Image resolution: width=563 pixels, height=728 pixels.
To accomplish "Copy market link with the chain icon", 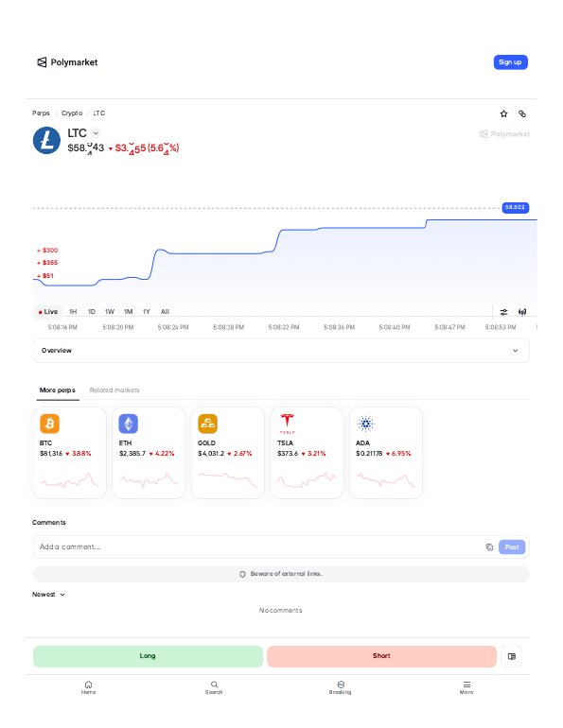I will click(522, 113).
